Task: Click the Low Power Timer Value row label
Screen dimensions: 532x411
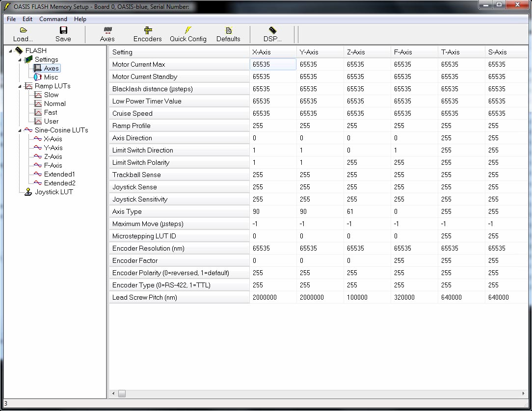Action: click(179, 102)
